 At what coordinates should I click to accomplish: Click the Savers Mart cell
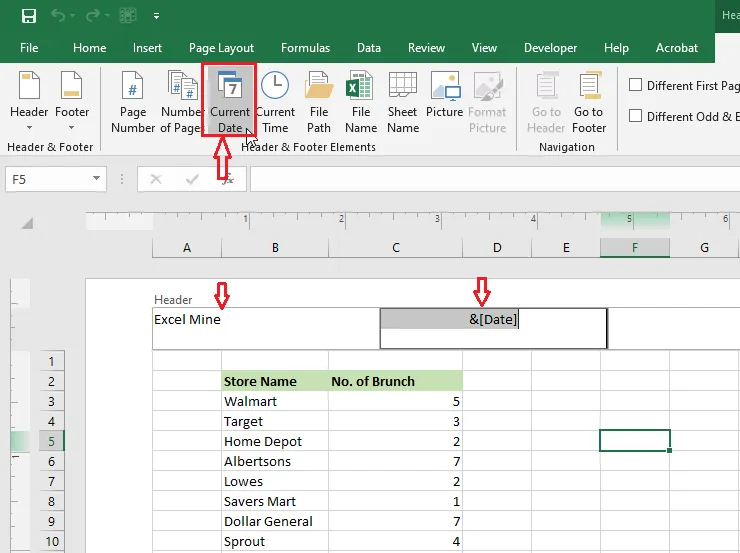(275, 501)
